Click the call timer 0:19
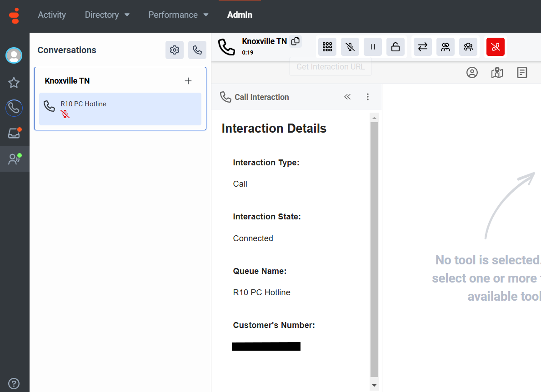Image resolution: width=541 pixels, height=392 pixels. point(247,52)
